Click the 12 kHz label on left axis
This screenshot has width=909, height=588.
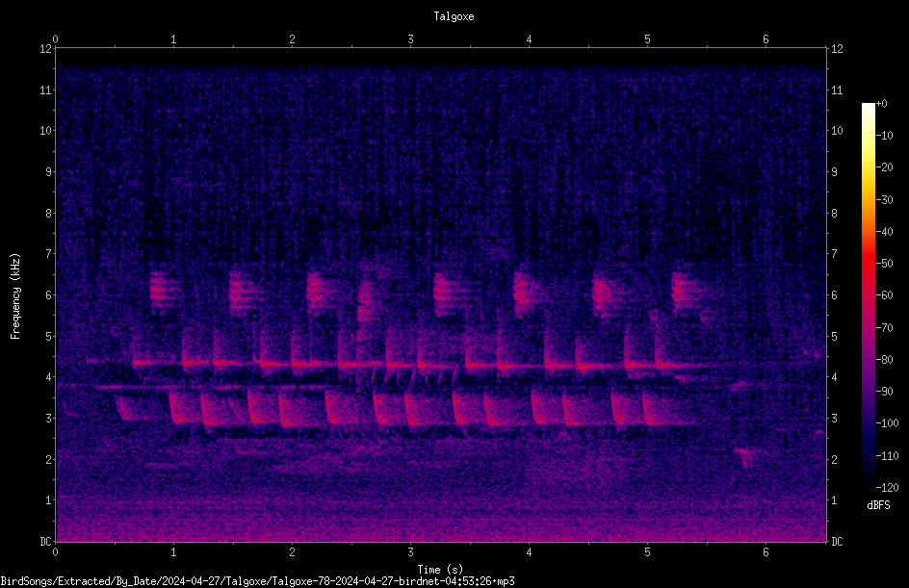45,49
